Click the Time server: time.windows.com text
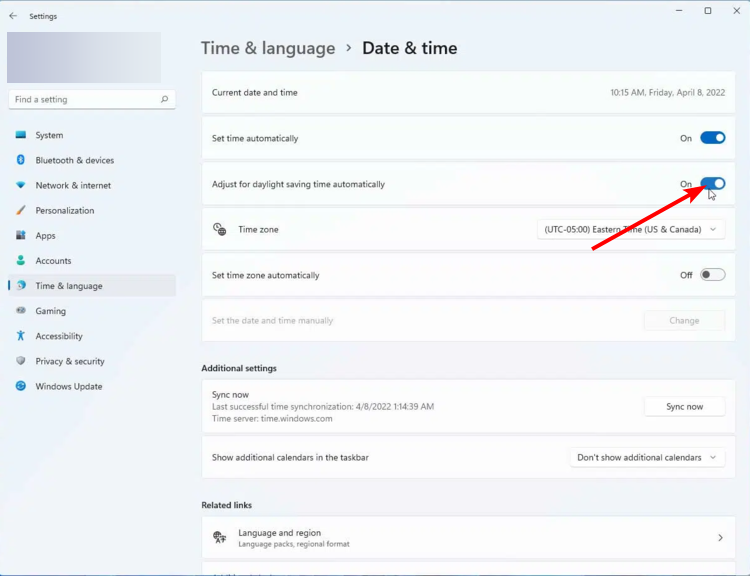This screenshot has height=576, width=750. click(x=272, y=418)
